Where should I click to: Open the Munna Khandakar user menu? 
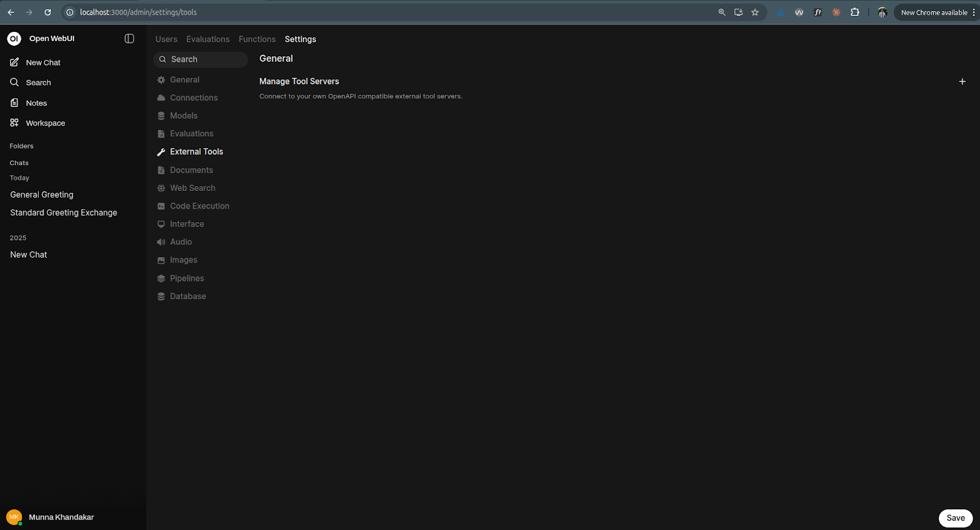coord(61,517)
